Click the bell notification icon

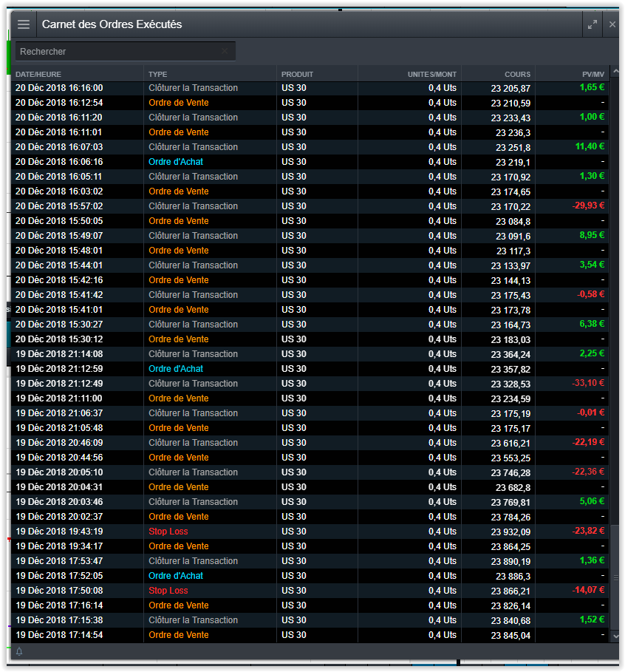[x=19, y=651]
